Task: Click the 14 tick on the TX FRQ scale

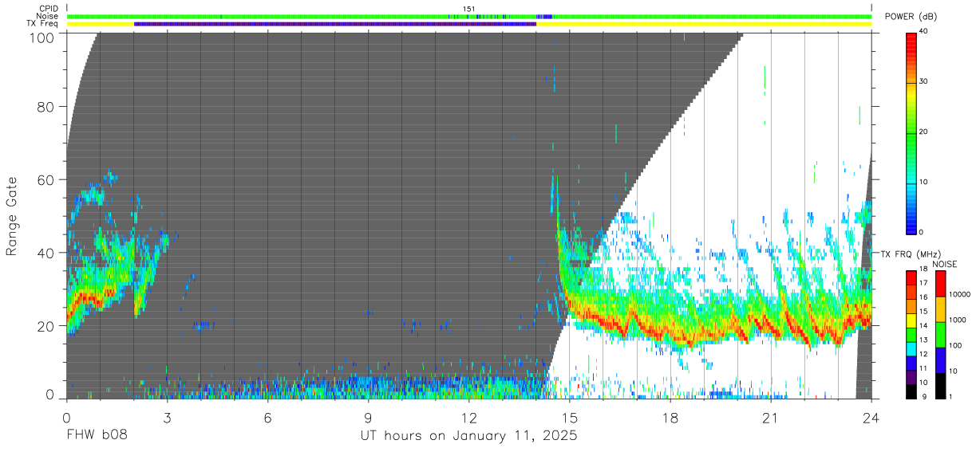Action: pos(926,326)
